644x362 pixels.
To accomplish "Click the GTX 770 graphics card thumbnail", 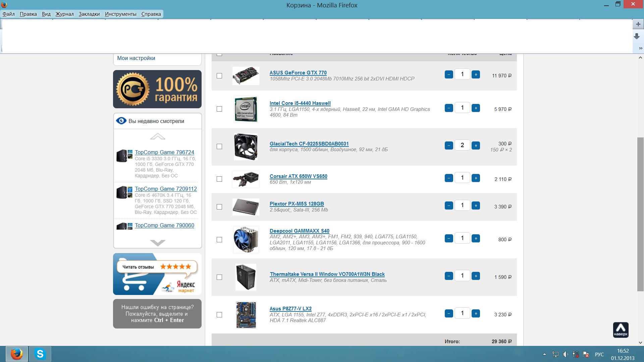I will [x=246, y=76].
